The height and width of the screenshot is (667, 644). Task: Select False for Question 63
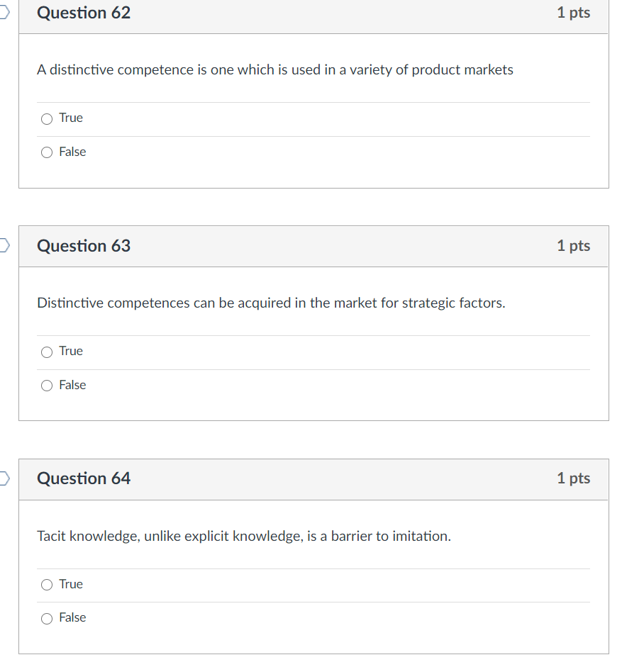click(x=45, y=385)
